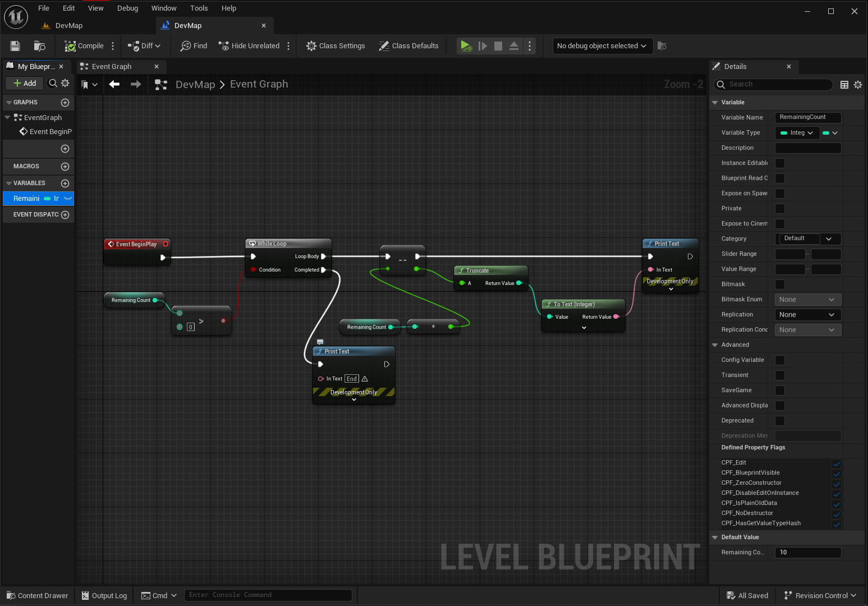Click the Save blueprint disk icon
The image size is (868, 606).
pyautogui.click(x=15, y=46)
